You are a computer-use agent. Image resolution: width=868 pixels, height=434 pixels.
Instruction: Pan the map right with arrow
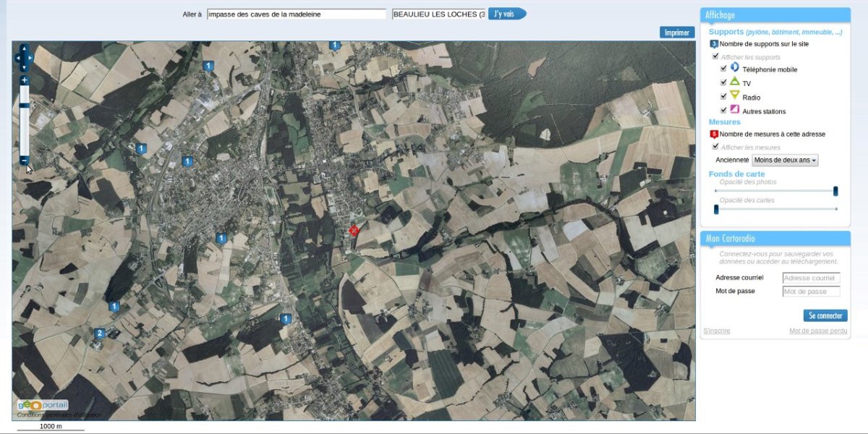[x=31, y=58]
